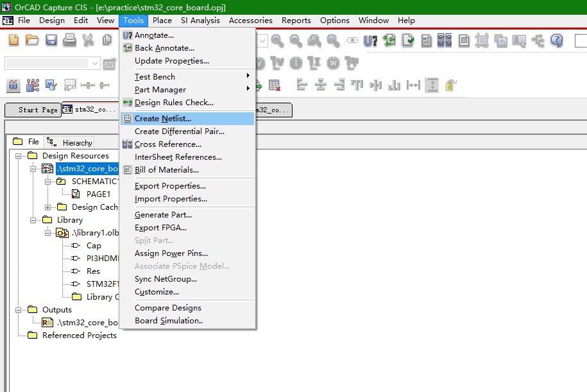Choose Annotate in Tools menu
The width and height of the screenshot is (587, 392).
coord(187,35)
